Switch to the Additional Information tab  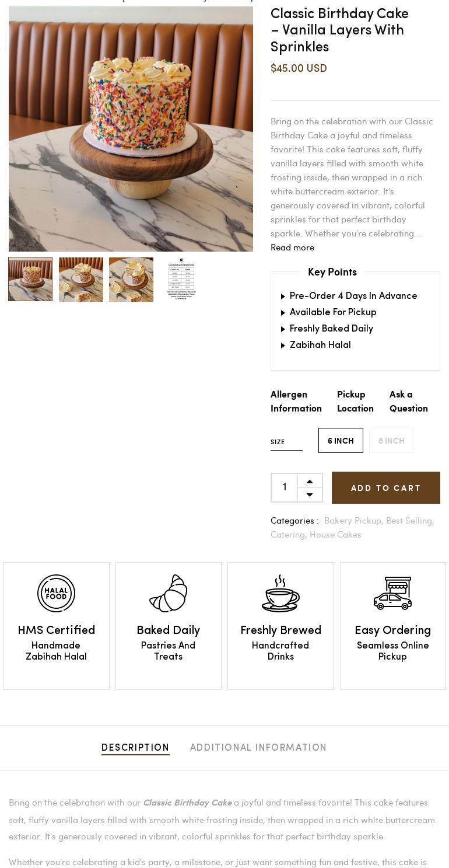tap(258, 747)
